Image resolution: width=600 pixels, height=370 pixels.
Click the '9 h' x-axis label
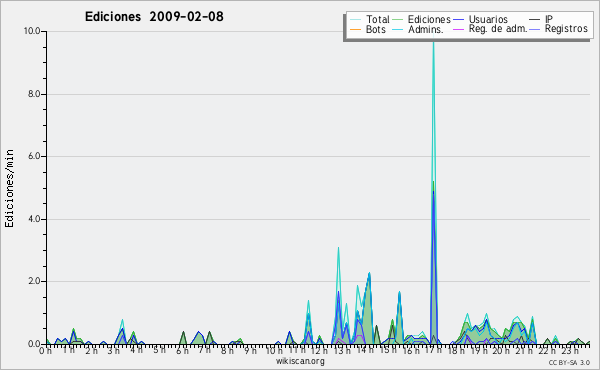(250, 351)
